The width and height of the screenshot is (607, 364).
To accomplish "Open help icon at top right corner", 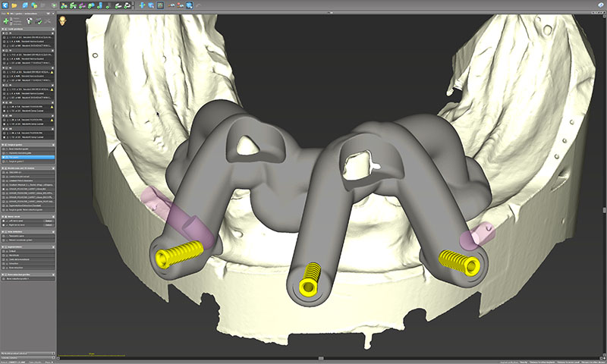I will coord(600,5).
